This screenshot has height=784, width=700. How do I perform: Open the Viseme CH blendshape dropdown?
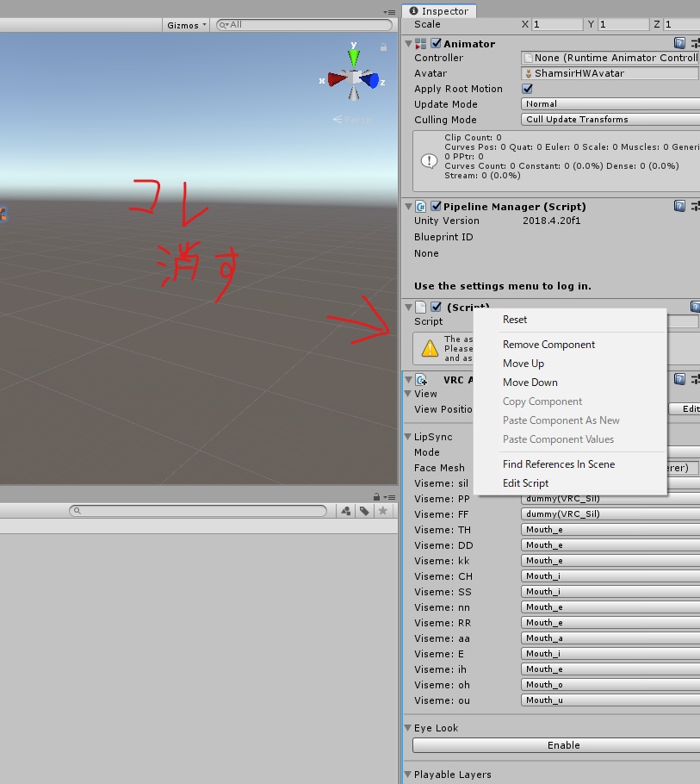tap(610, 576)
